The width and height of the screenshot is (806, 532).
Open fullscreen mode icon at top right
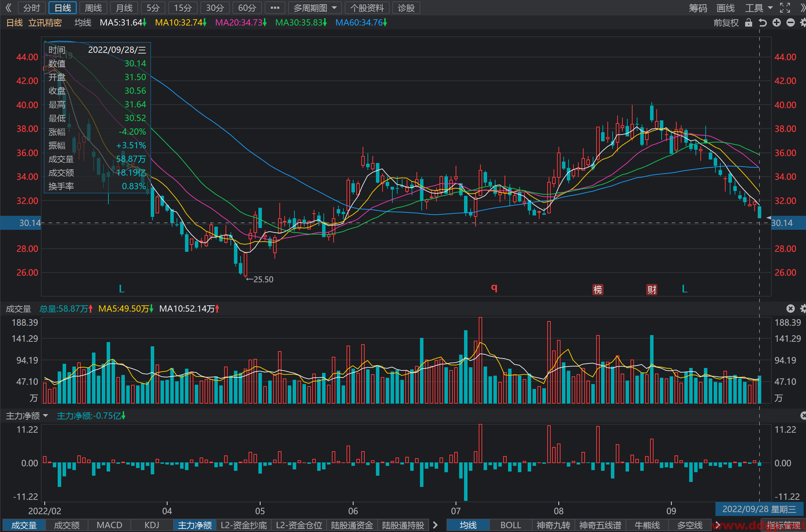785,8
